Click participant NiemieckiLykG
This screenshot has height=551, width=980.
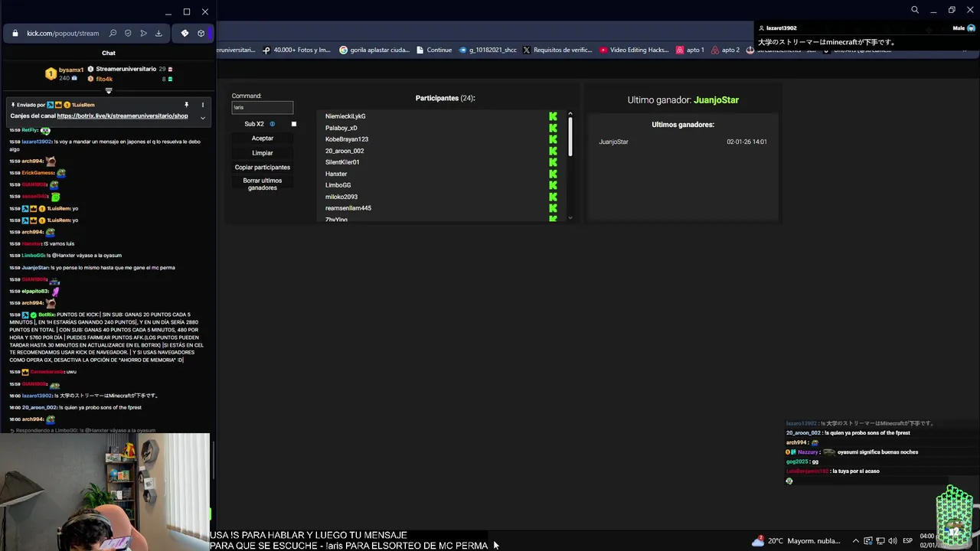pos(345,116)
